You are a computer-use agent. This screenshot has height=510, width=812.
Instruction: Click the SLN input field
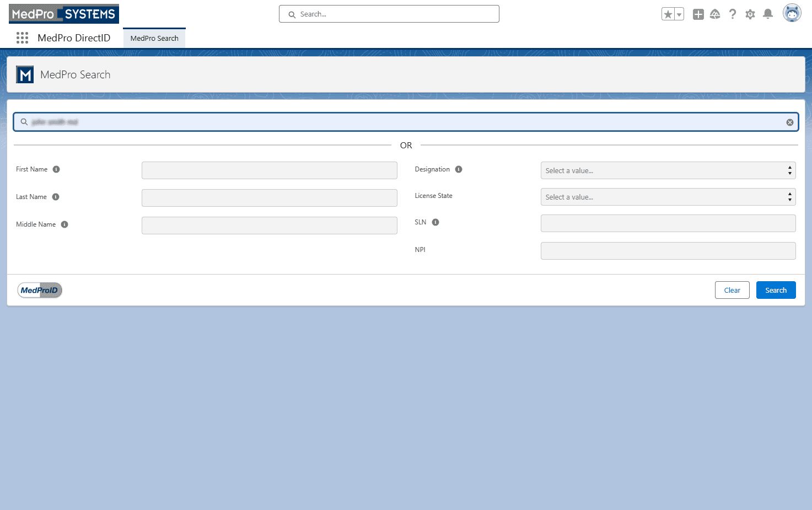pyautogui.click(x=668, y=223)
